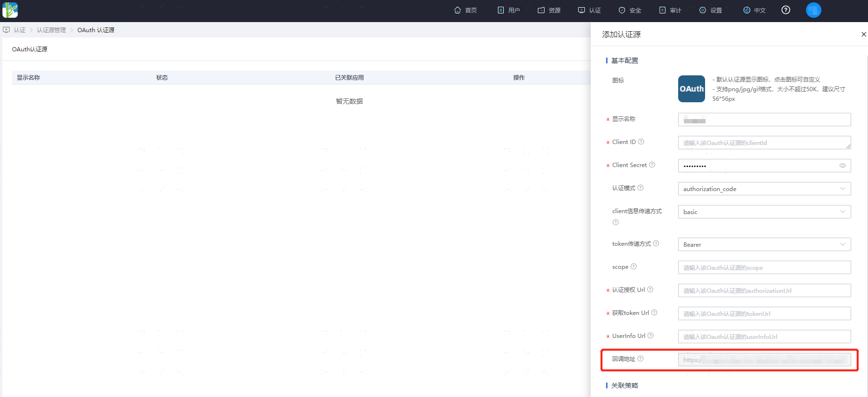The image size is (868, 397).
Task: Click the UserInfo Url help icon
Action: pyautogui.click(x=651, y=336)
